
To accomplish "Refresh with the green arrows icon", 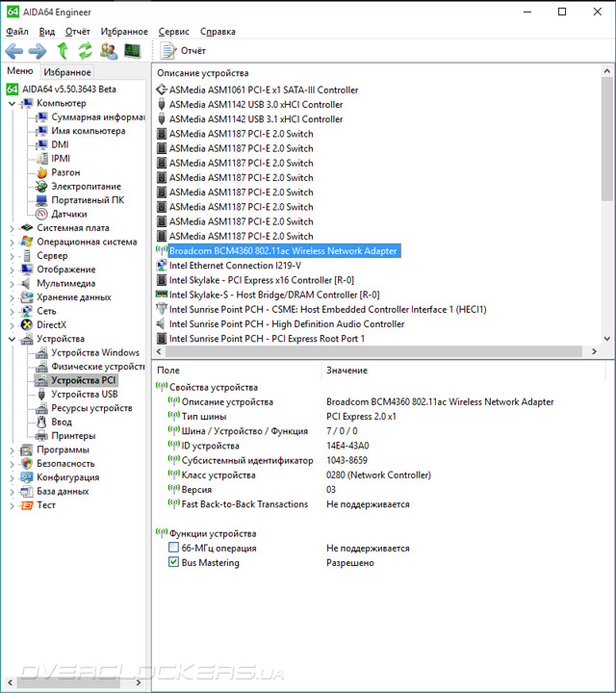I will (x=85, y=51).
